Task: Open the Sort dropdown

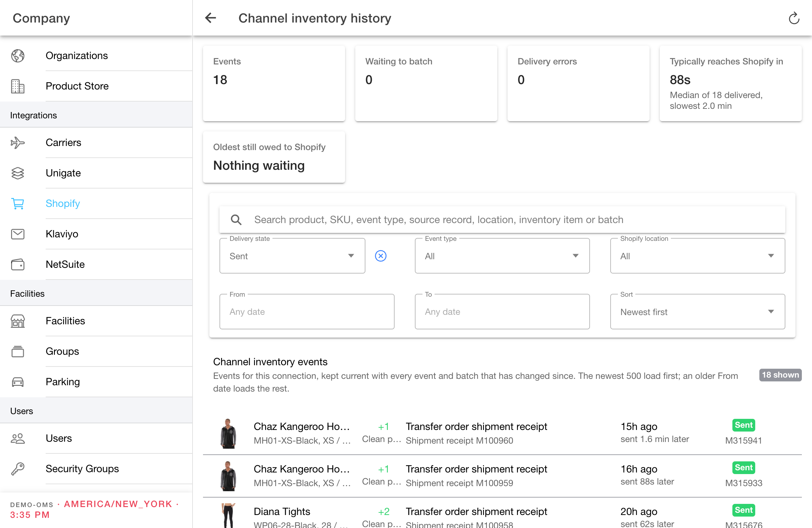Action: [x=697, y=312]
